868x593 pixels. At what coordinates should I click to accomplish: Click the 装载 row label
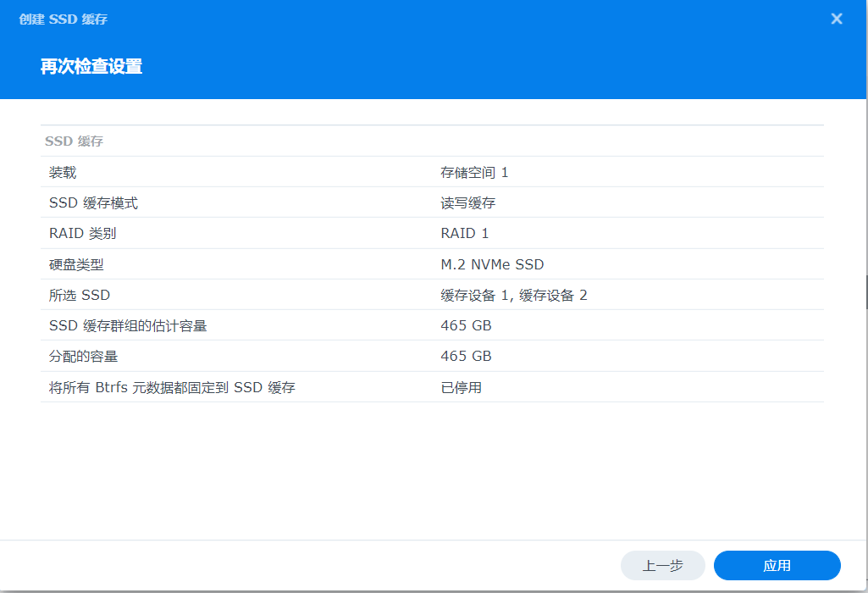[x=63, y=173]
